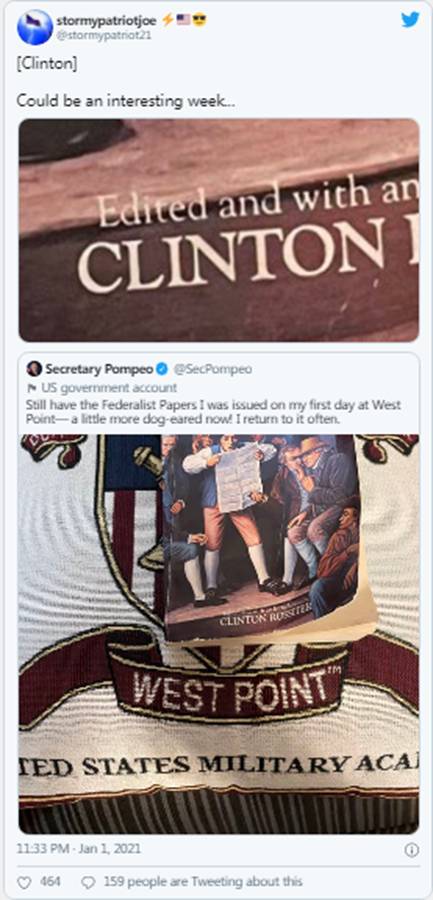Viewport: 433px width, 900px height.
Task: Open the 11:33 PM Jan 1, 2021 timestamp
Action: click(79, 848)
